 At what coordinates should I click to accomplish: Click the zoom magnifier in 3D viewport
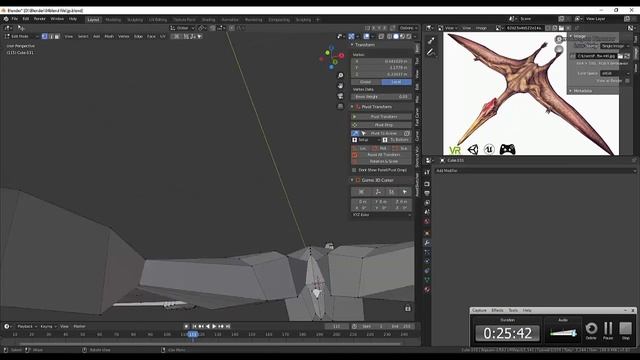click(x=340, y=76)
